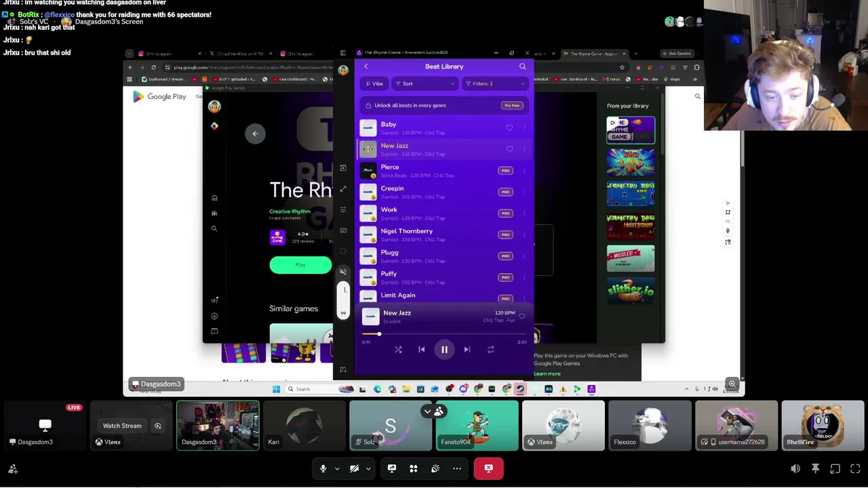The width and height of the screenshot is (868, 488).
Task: Click the emulator mute volume icon
Action: 343,272
